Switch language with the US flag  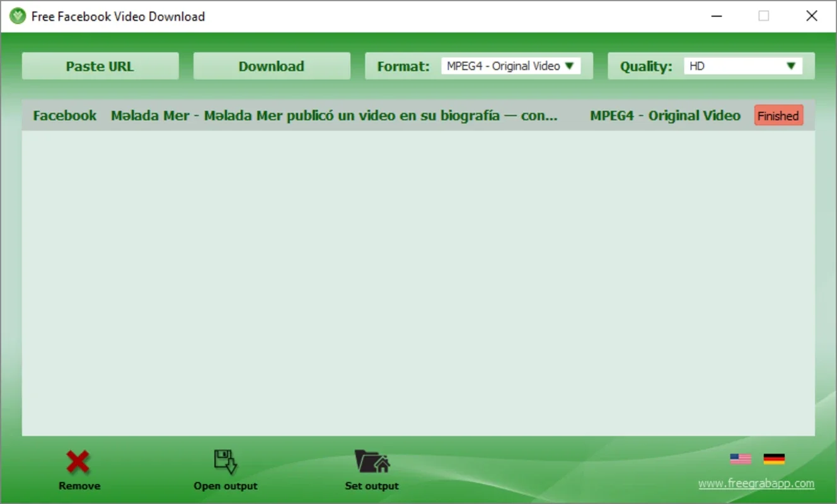pos(741,459)
